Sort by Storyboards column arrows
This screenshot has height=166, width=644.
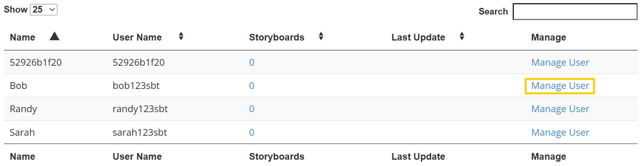(x=321, y=37)
